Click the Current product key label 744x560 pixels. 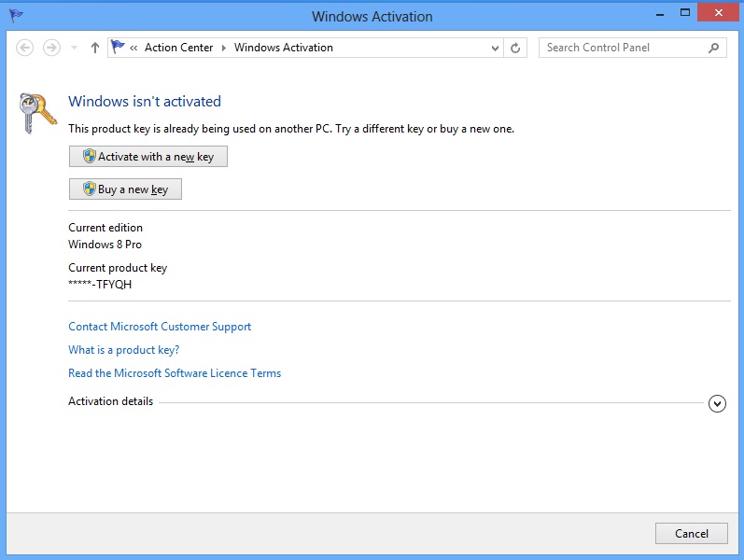(118, 268)
